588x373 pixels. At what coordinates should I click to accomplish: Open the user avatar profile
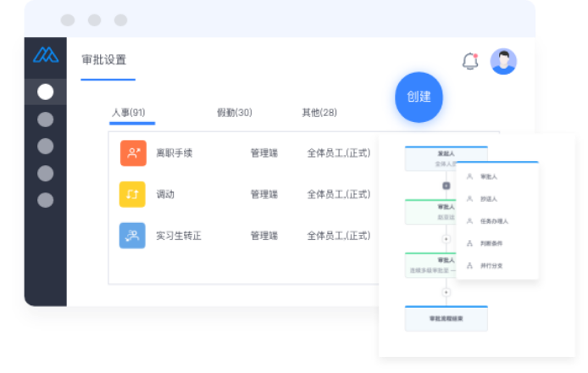(503, 61)
